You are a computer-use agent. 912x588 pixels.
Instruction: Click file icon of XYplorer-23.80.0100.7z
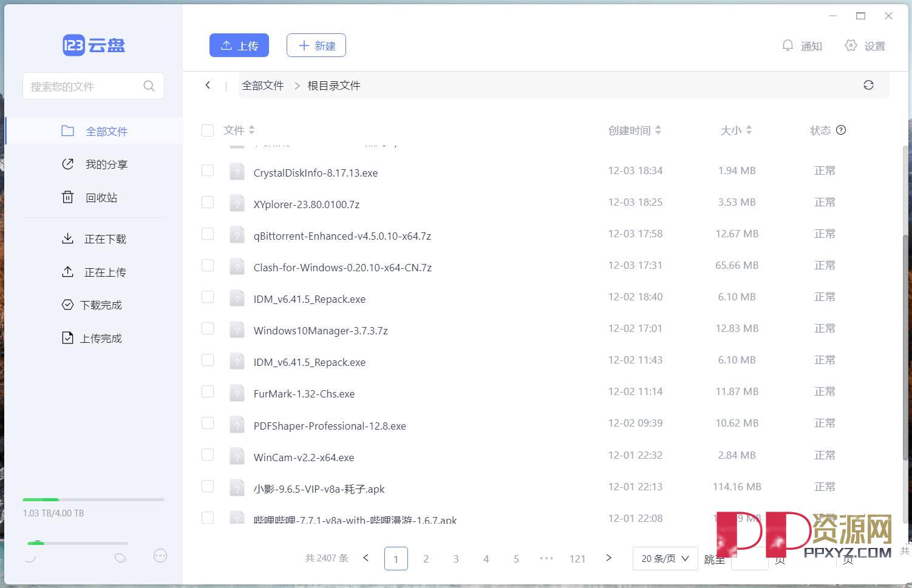tap(237, 204)
